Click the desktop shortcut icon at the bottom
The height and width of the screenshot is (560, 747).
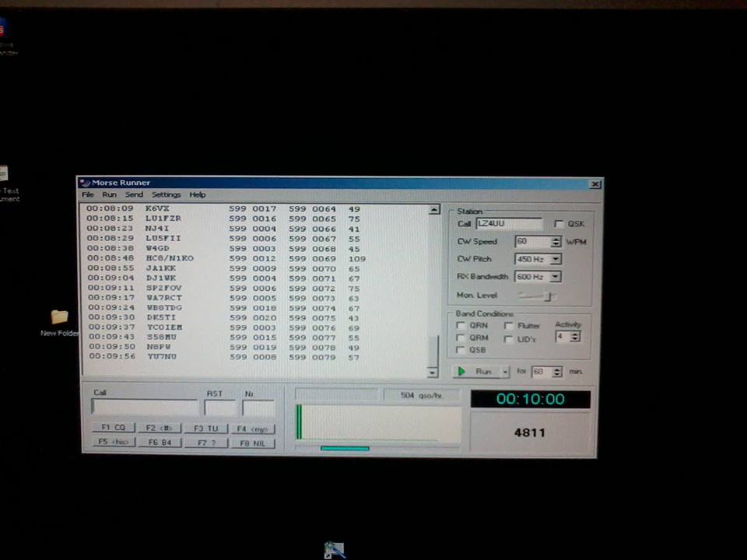[335, 550]
